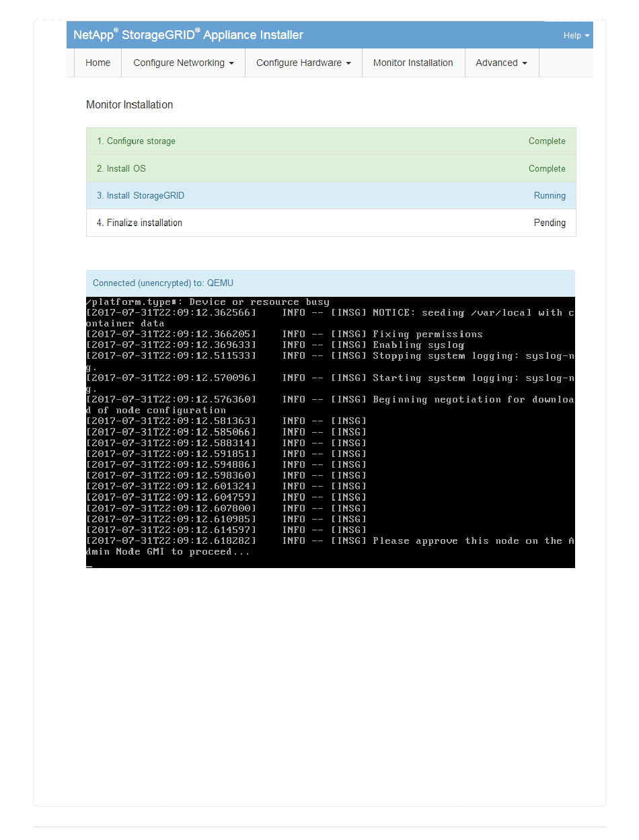Open the Help dropdown menu
Screen dimensions: 639x840
pyautogui.click(x=576, y=36)
